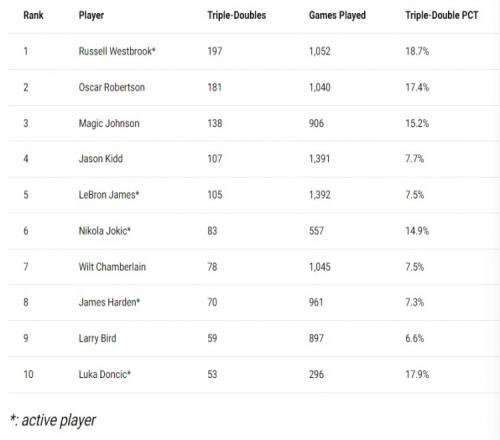Click Nikola Jokic player name
Image resolution: width=500 pixels, height=440 pixels.
(x=105, y=231)
